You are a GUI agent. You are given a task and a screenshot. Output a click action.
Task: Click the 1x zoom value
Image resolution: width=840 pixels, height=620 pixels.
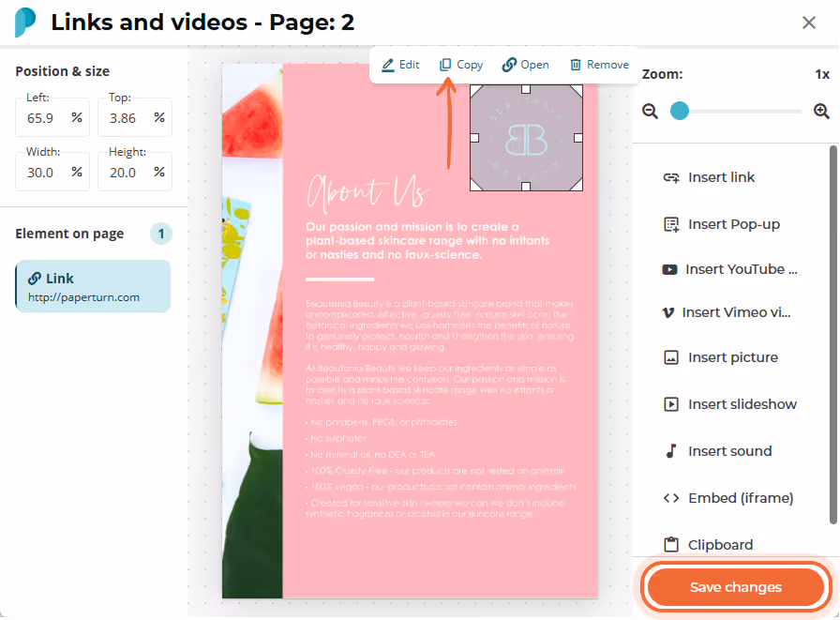pos(822,74)
